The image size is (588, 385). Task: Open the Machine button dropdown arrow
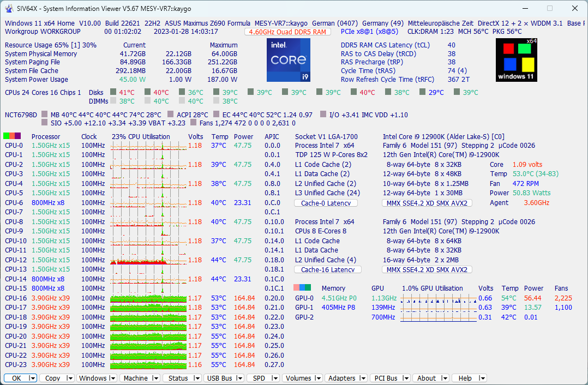pyautogui.click(x=155, y=378)
